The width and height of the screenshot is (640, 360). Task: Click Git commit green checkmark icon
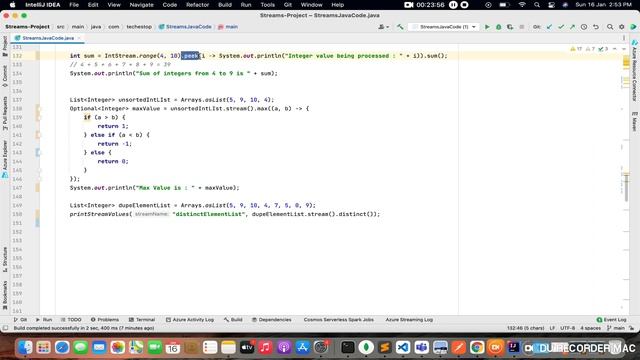pos(561,27)
